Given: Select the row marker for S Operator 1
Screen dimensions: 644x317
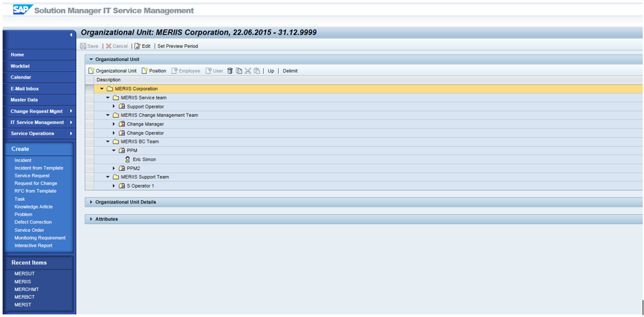Looking at the screenshot, I should tap(89, 186).
